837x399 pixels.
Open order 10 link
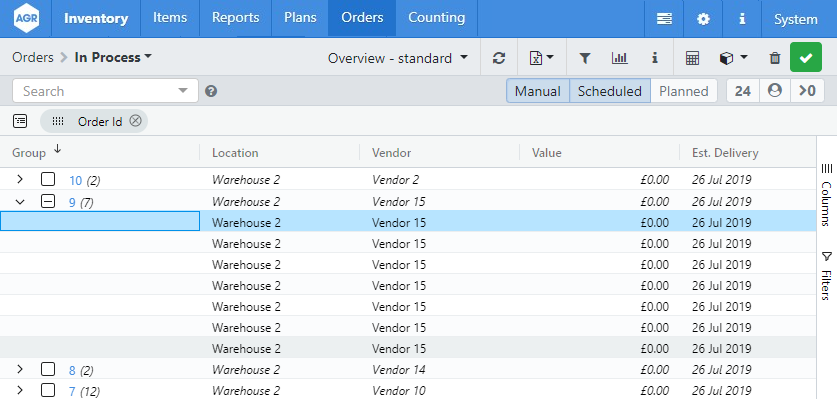(75, 181)
